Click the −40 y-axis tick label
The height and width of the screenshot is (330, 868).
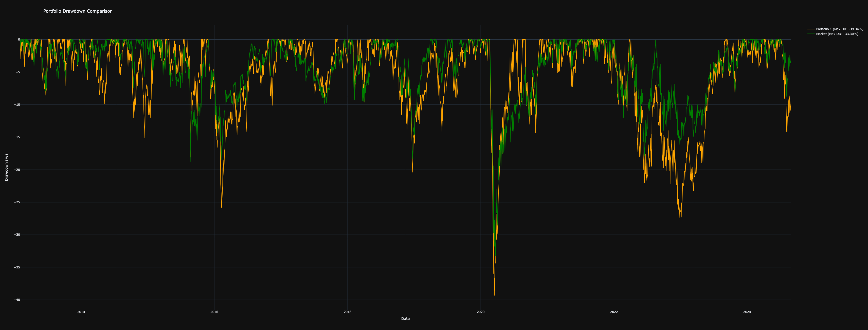16,300
